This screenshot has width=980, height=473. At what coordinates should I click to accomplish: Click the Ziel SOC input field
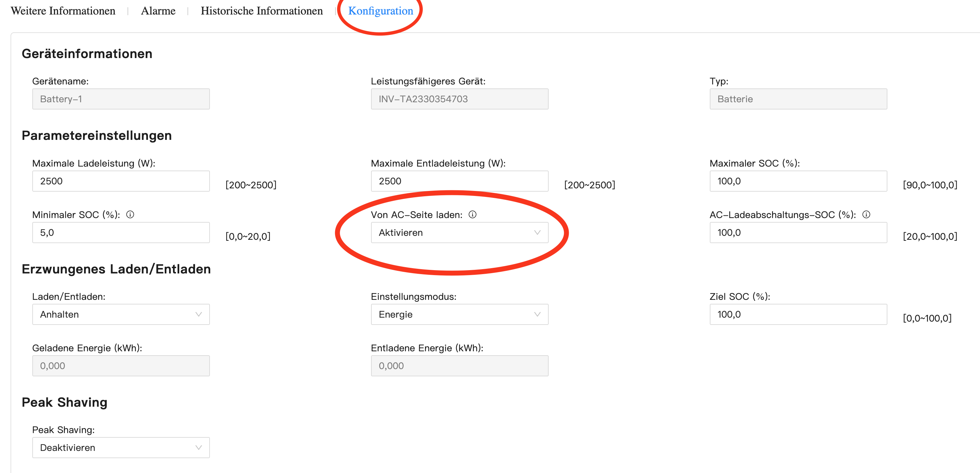tap(798, 314)
